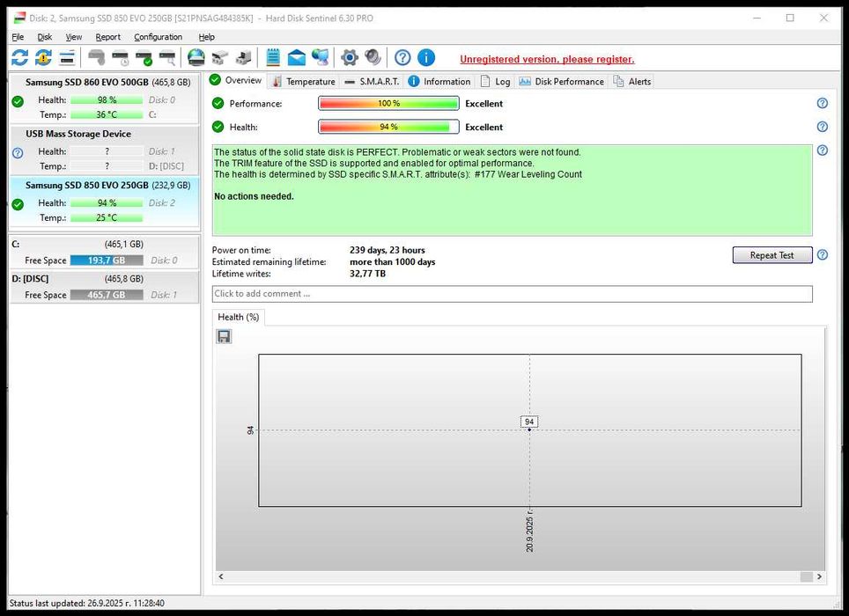Select Samsung SSD 850 EVO 250GB disk
Screen dimensions: 849x616
pyautogui.click(x=105, y=202)
